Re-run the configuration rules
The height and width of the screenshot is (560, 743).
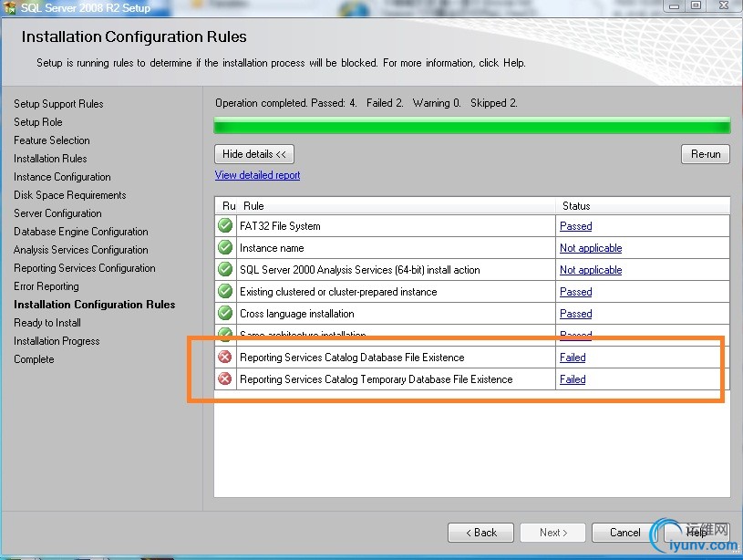705,154
